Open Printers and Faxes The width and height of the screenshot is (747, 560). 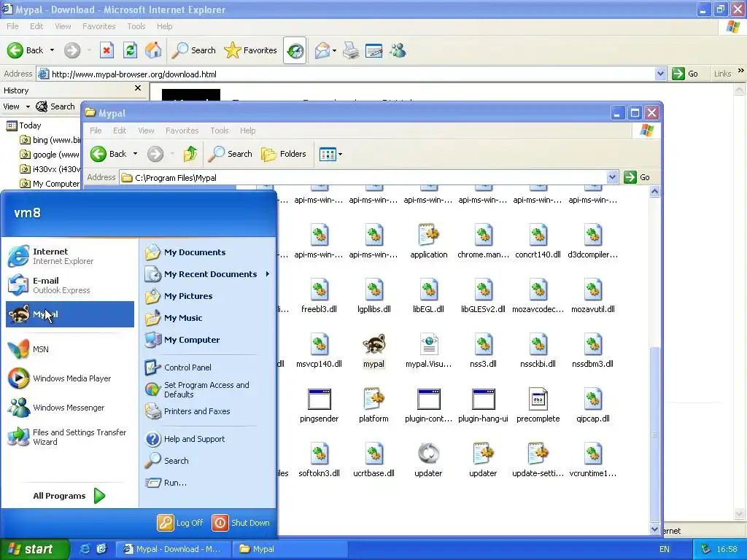208,411
